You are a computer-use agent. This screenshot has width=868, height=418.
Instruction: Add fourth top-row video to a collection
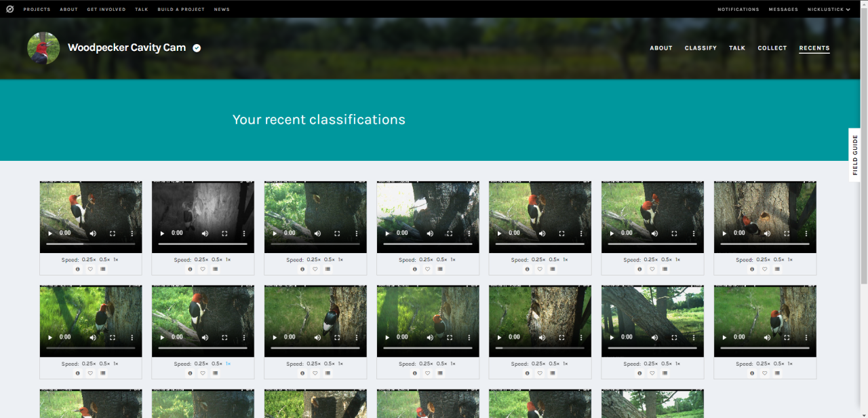[x=441, y=269]
